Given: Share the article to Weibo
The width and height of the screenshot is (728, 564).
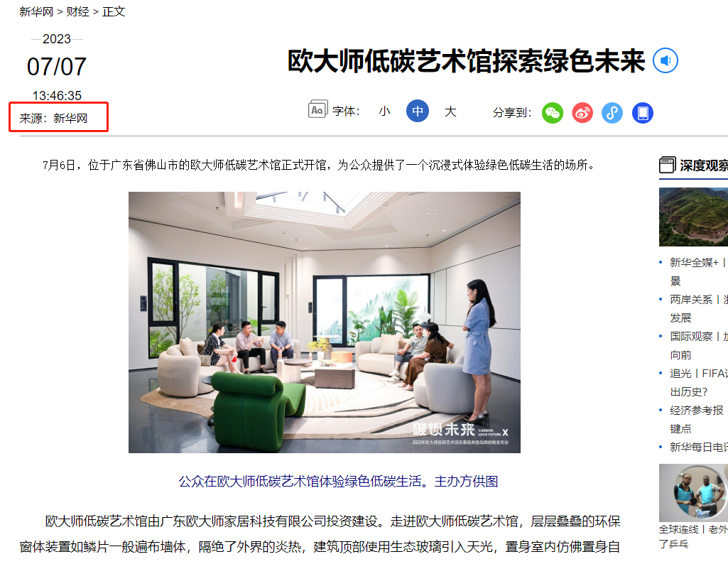Looking at the screenshot, I should pos(582,113).
